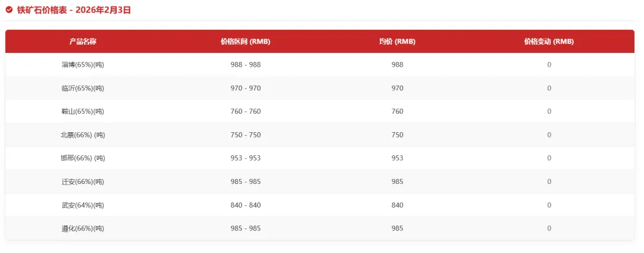Image resolution: width=644 pixels, height=253 pixels.
Task: Select the 淄博(65%)(吨) product row
Action: (x=83, y=65)
